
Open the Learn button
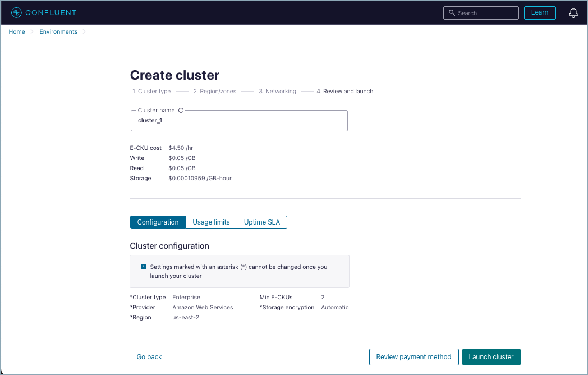pos(539,12)
